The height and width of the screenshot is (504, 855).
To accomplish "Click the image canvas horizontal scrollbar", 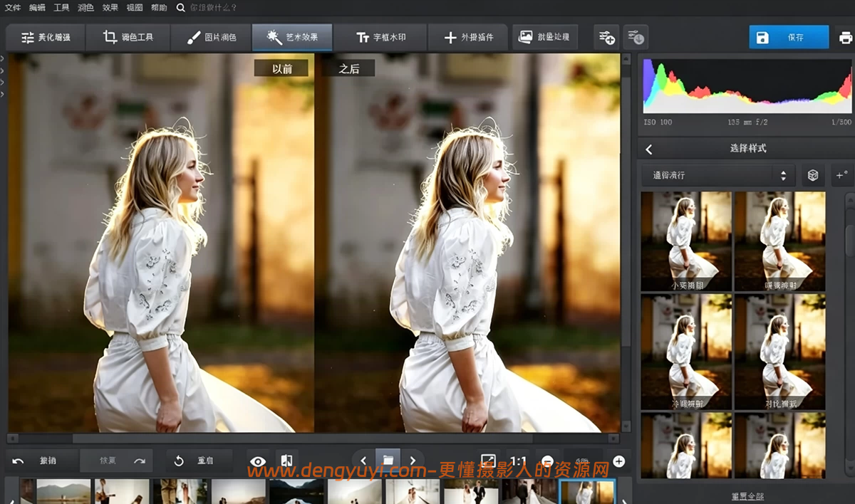I will tap(313, 439).
